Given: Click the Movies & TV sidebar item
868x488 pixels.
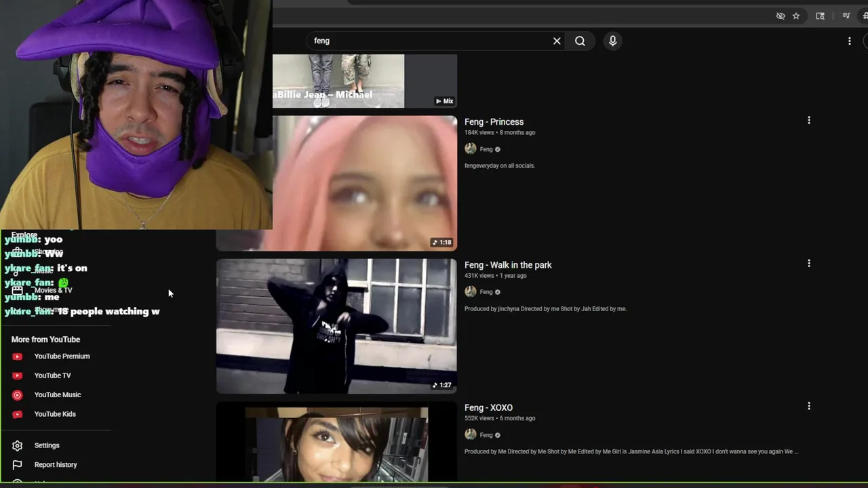Looking at the screenshot, I should click(x=53, y=290).
